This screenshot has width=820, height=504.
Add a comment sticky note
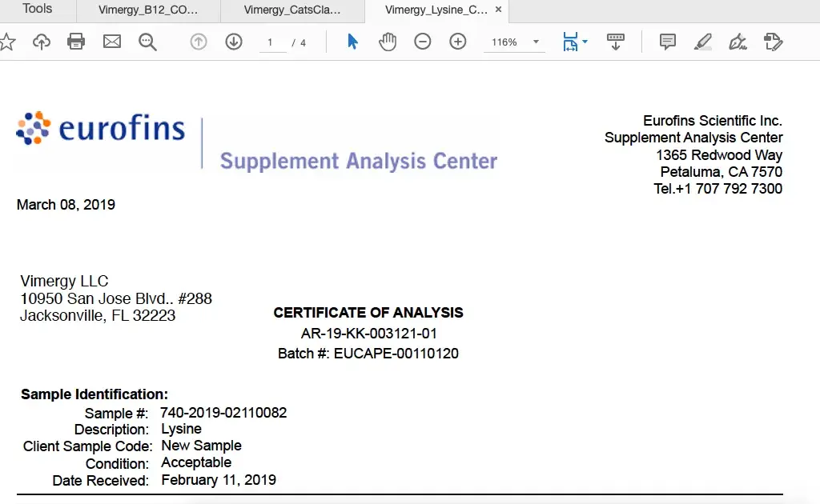click(x=668, y=42)
